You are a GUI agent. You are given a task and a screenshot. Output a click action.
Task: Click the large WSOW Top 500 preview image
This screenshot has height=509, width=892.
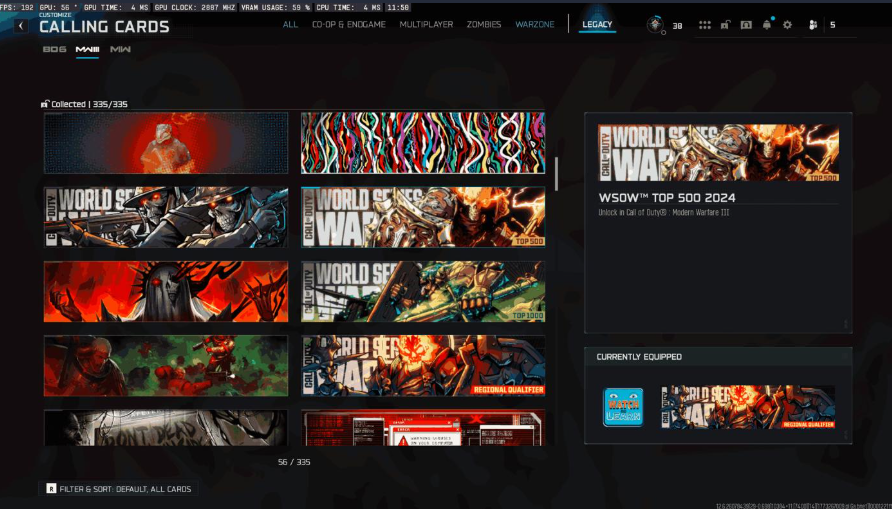tap(718, 153)
